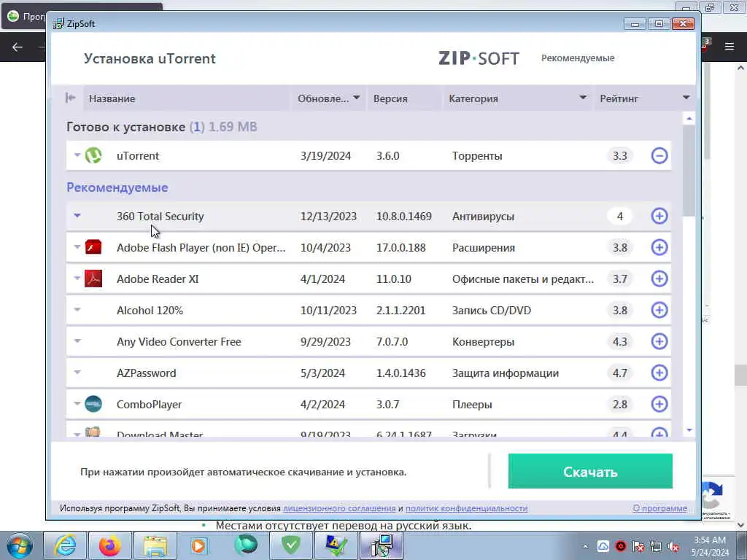The height and width of the screenshot is (560, 747).
Task: Open Firefox from taskbar
Action: point(109,545)
